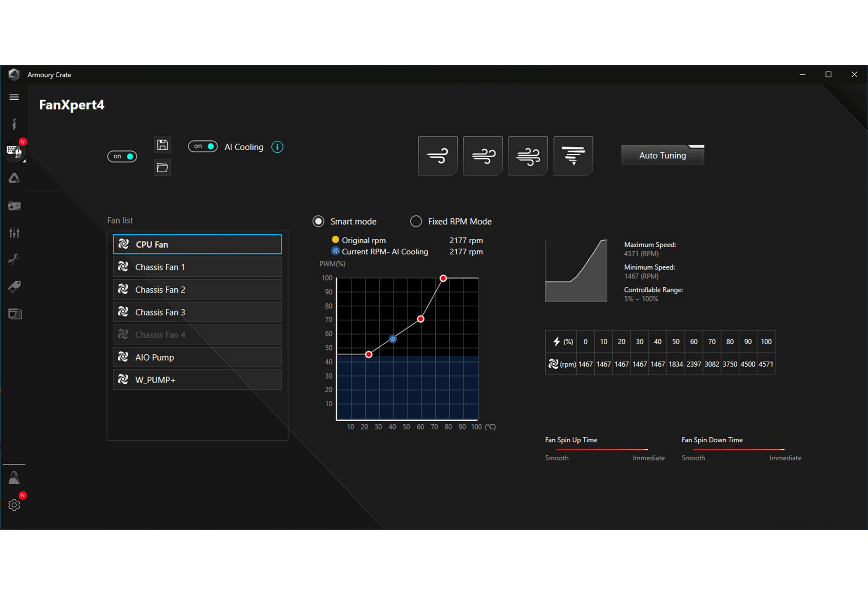Viewport: 868px width, 595px height.
Task: Click the Auto Tuning button
Action: pyautogui.click(x=663, y=155)
